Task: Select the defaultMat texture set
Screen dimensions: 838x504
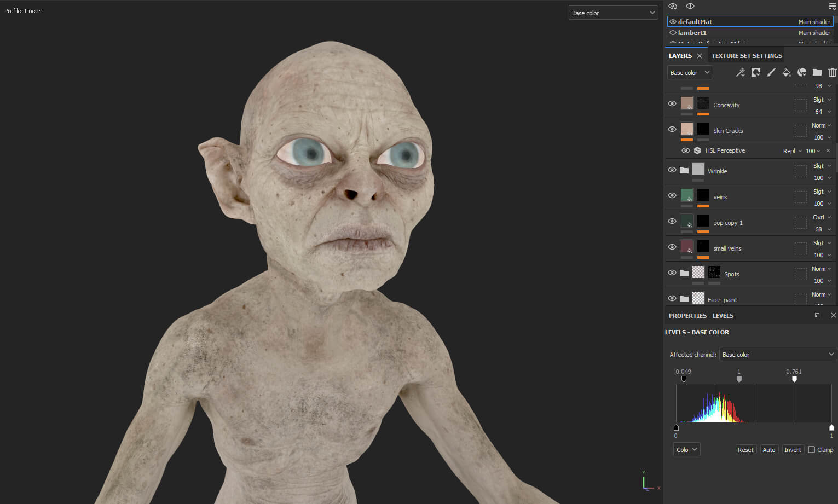Action: (750, 22)
